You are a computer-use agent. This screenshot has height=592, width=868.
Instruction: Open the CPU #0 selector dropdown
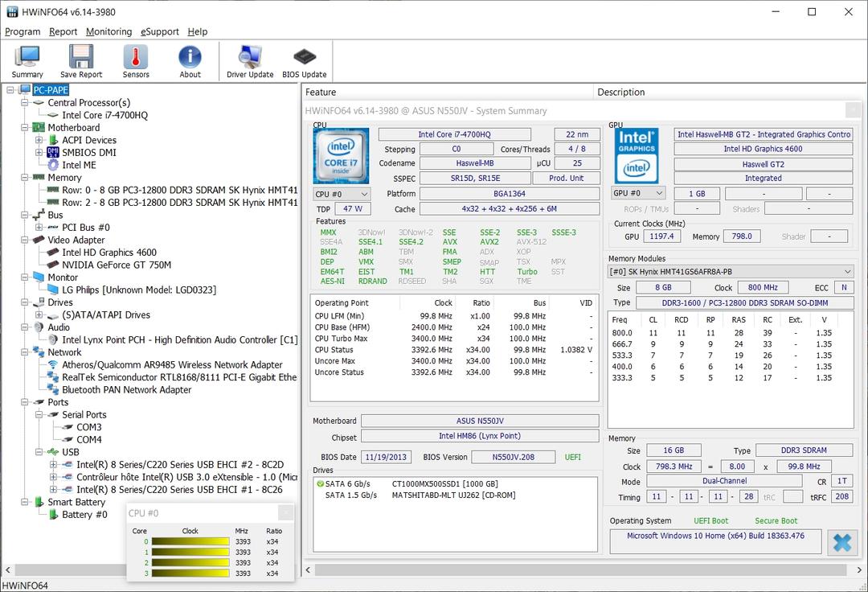342,194
